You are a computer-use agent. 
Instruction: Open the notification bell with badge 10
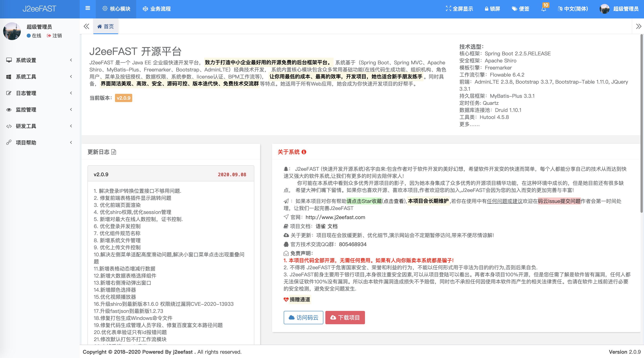click(544, 9)
